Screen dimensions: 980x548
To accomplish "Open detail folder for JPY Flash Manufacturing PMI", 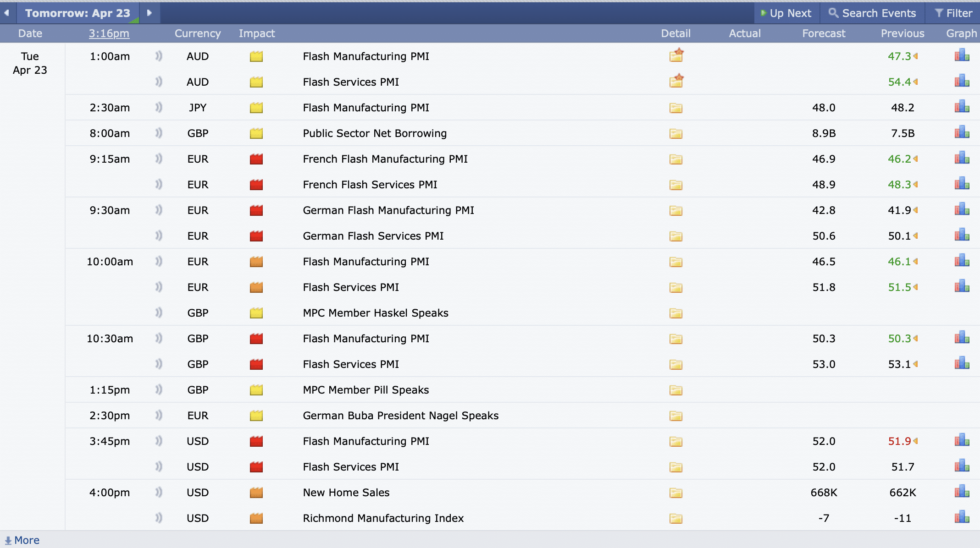I will click(x=676, y=108).
